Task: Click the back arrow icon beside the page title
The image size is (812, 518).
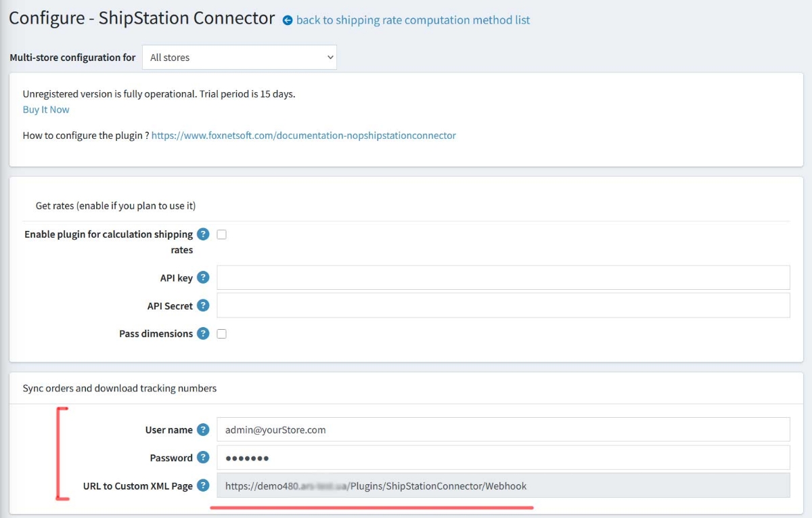Action: (288, 20)
